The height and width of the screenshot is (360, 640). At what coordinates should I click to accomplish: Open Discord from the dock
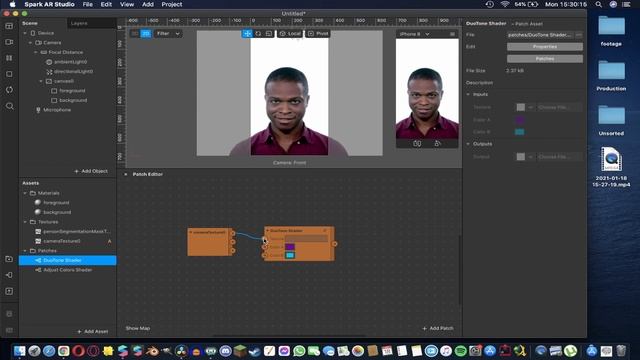click(225, 351)
